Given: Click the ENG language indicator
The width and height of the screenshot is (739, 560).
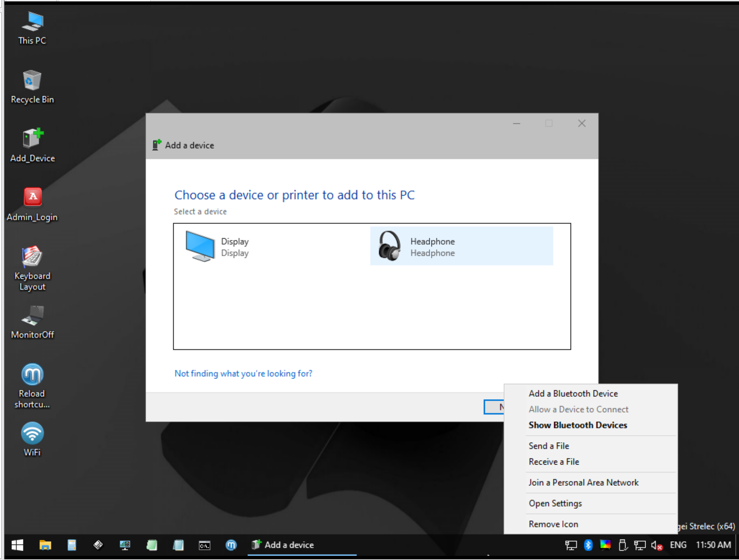Looking at the screenshot, I should [x=678, y=545].
